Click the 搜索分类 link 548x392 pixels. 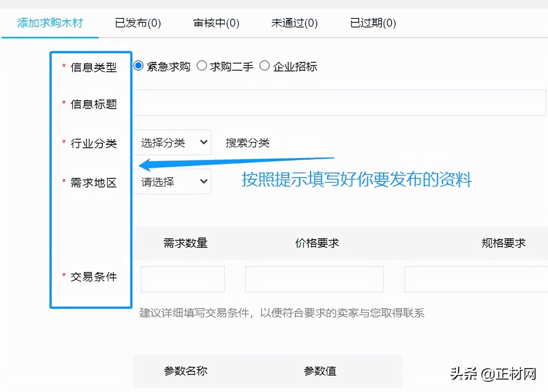click(247, 143)
